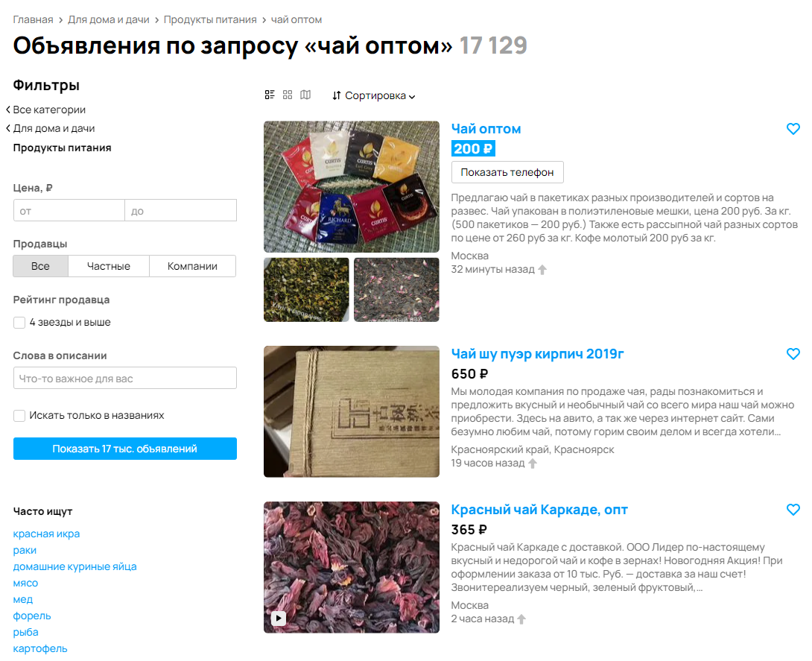The width and height of the screenshot is (812, 661).
Task: Click the sort arrows icon
Action: [x=337, y=95]
